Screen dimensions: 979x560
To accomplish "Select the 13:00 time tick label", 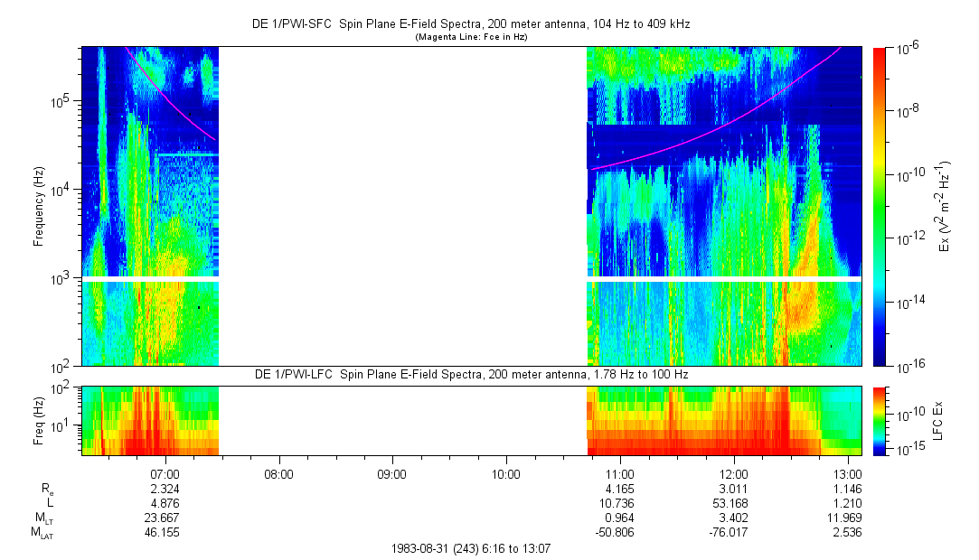I will (x=847, y=473).
